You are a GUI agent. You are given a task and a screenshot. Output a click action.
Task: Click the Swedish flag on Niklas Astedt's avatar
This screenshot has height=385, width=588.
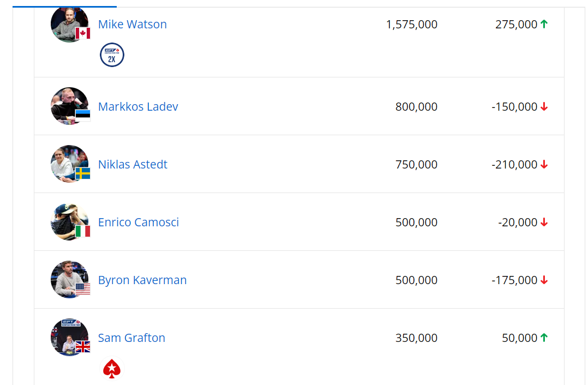point(83,173)
